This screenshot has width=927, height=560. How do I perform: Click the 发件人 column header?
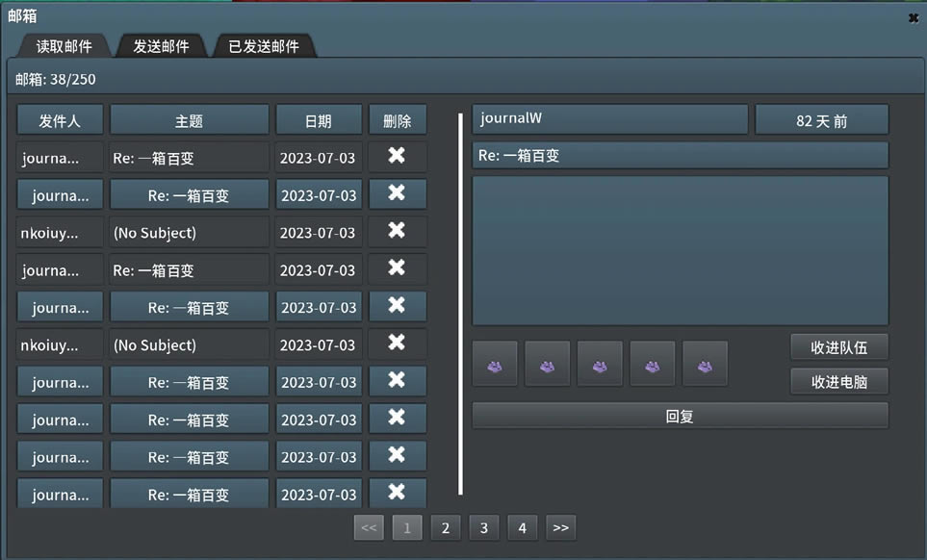tap(60, 119)
